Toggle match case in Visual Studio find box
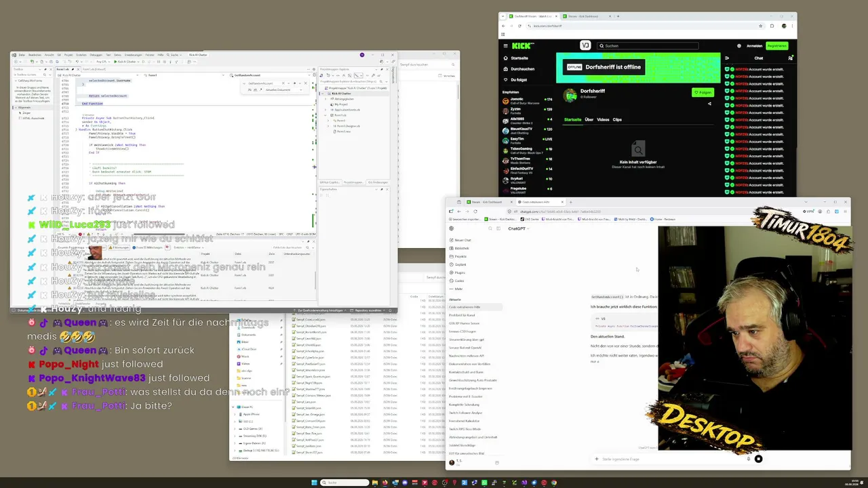The width and height of the screenshot is (868, 488). coord(250,89)
